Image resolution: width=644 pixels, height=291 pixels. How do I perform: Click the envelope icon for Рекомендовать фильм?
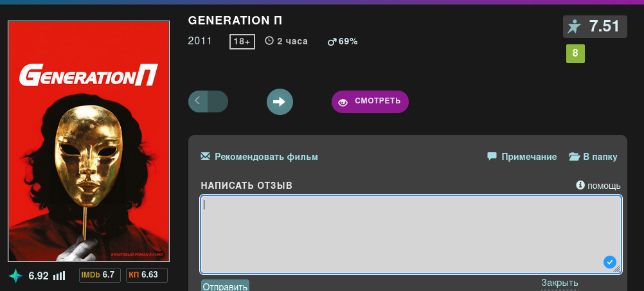click(x=206, y=156)
